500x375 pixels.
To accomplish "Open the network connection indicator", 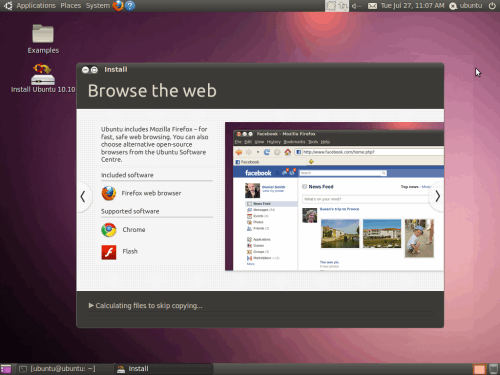I will click(x=343, y=6).
